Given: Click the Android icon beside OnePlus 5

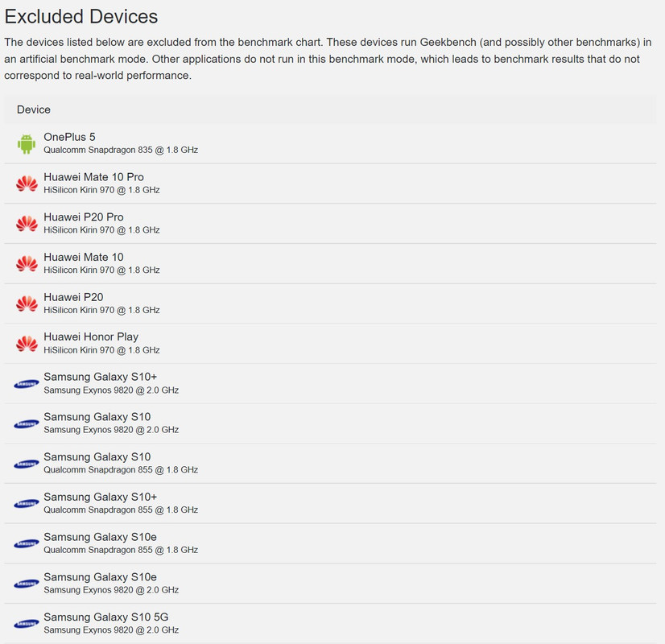Looking at the screenshot, I should (27, 144).
